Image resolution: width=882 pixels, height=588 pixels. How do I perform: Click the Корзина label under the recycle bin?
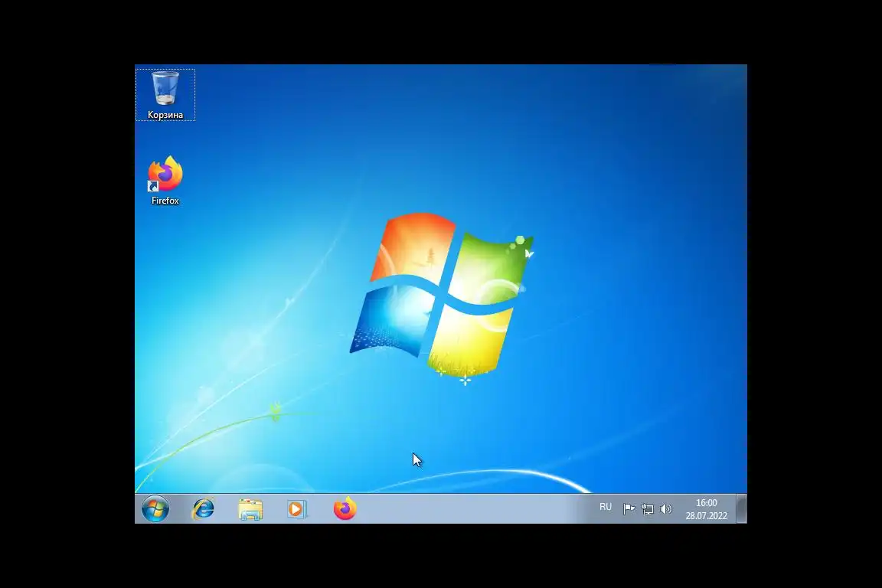coord(165,115)
